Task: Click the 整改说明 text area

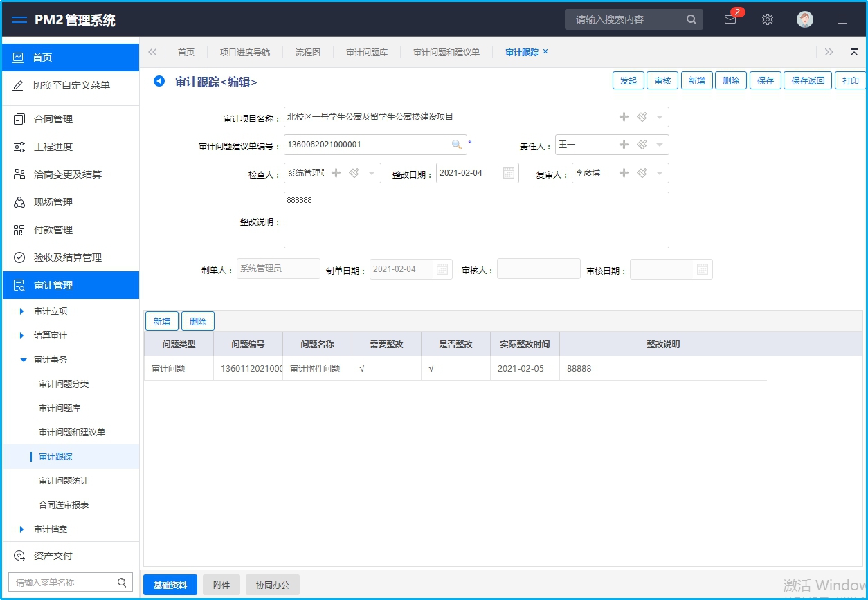Action: click(476, 220)
